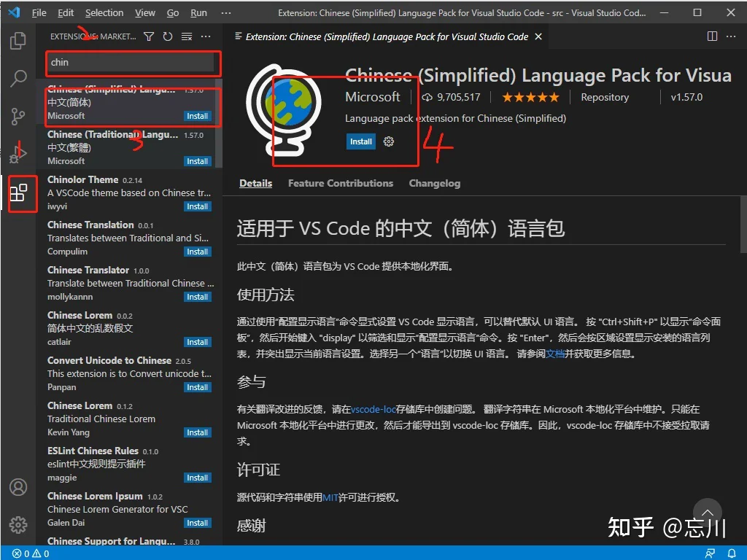Click the extensions list scrollbar
The height and width of the screenshot is (560, 747).
tap(219, 123)
